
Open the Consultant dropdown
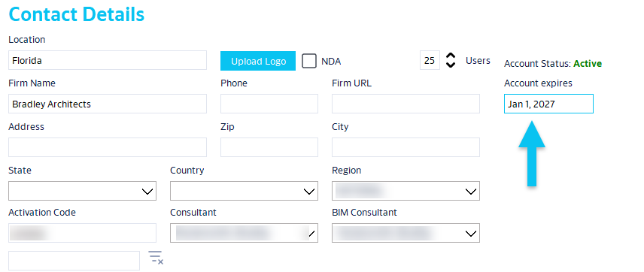tap(244, 233)
